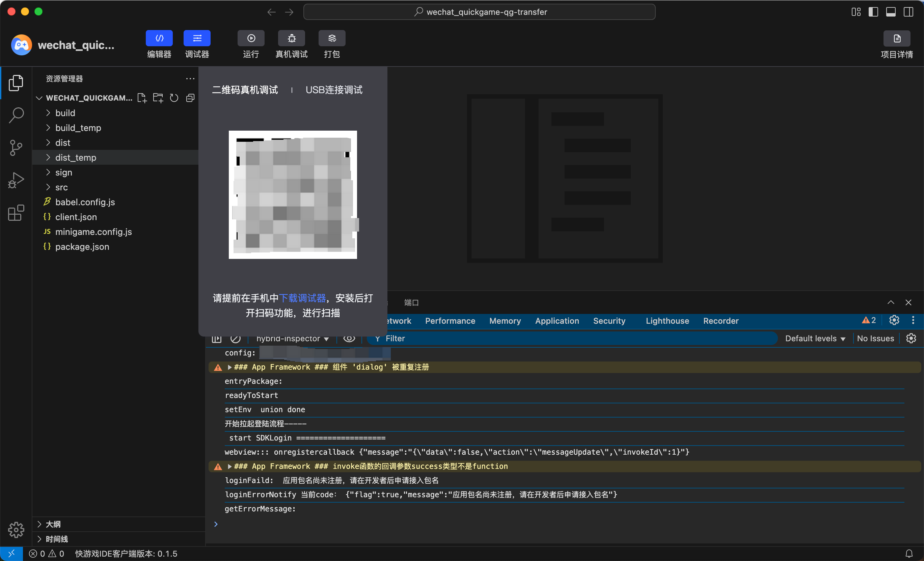Viewport: 924px width, 561px height.
Task: Refresh the explorer file tree
Action: pos(174,98)
